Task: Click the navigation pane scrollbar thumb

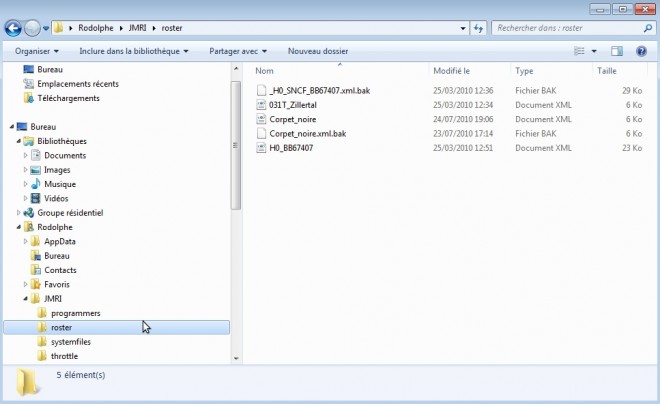Action: click(236, 145)
